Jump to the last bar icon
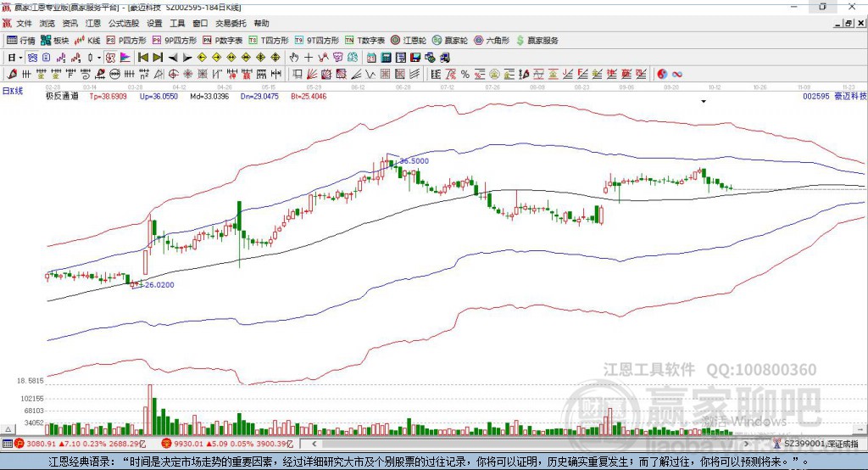 [x=158, y=58]
